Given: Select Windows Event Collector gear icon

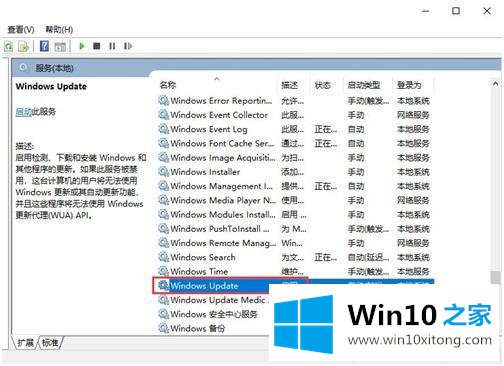Looking at the screenshot, I should 163,114.
